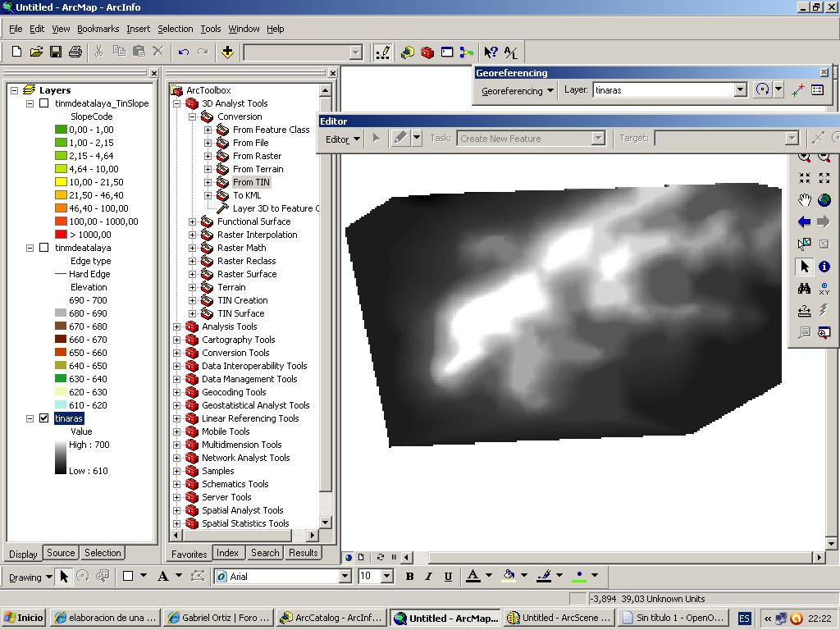Click the Inicio start button
This screenshot has width=840, height=630.
23,618
